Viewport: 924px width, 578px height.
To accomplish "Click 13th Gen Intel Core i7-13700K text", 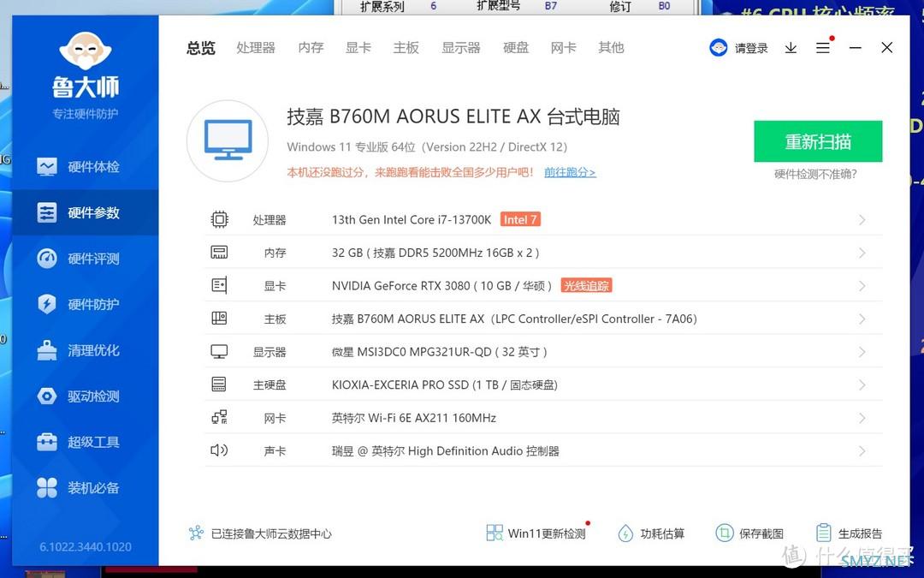I will point(412,219).
